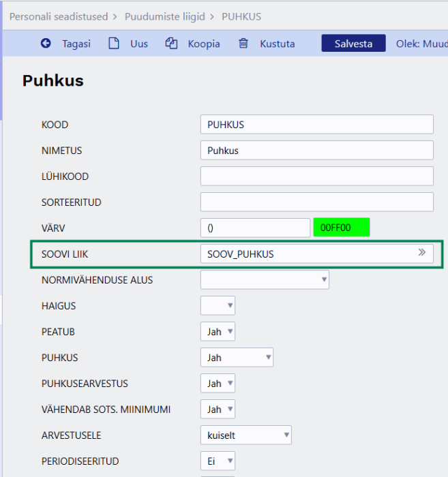Click the Tagasi back arrow icon
448x477 pixels.
46,44
